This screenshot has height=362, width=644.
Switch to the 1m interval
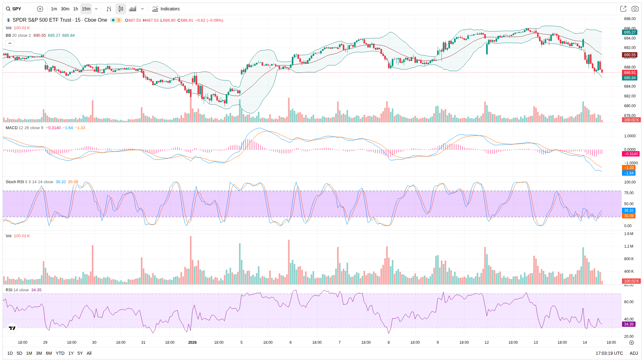point(54,9)
